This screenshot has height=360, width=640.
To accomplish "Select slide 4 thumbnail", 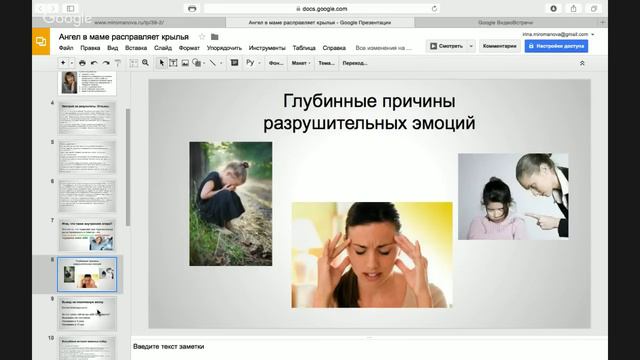I will tap(87, 118).
